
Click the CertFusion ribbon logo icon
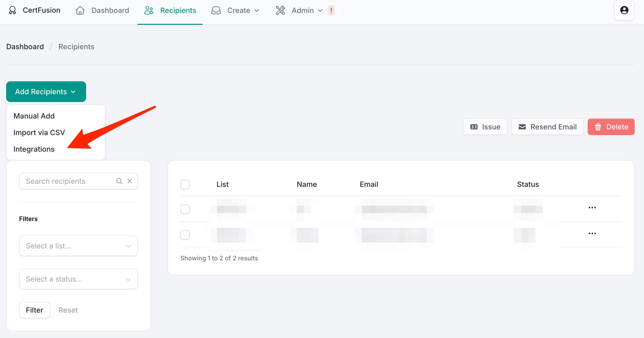pyautogui.click(x=12, y=10)
